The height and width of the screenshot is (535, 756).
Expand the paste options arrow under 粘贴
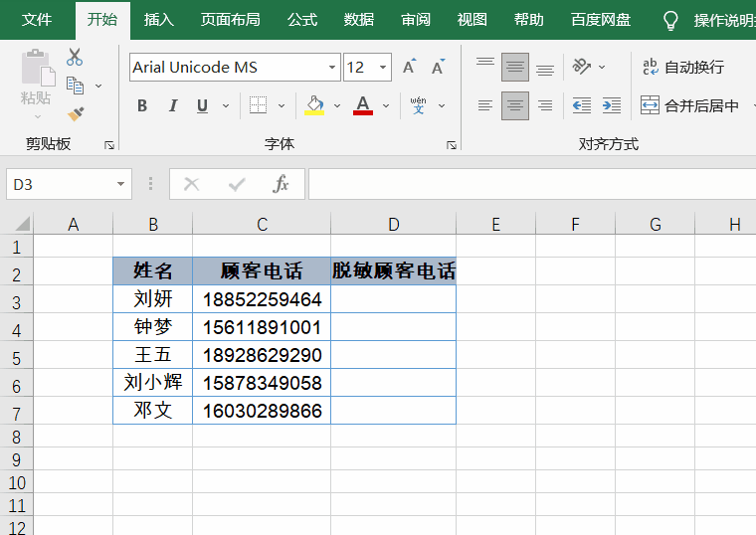pyautogui.click(x=38, y=116)
